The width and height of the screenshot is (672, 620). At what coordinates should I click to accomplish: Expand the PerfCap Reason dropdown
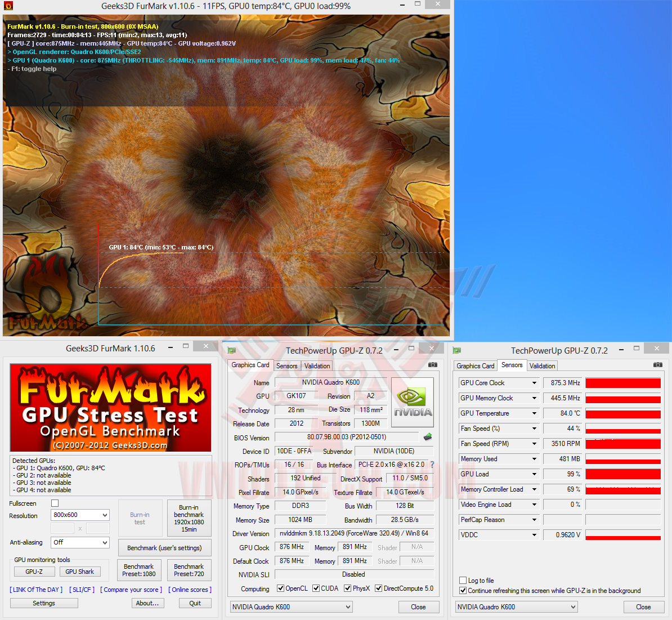click(x=535, y=520)
